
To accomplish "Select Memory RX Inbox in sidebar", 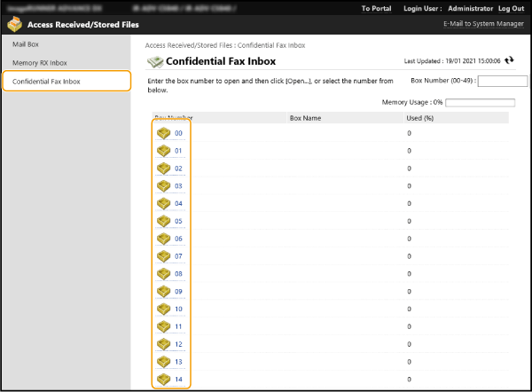I will [40, 63].
